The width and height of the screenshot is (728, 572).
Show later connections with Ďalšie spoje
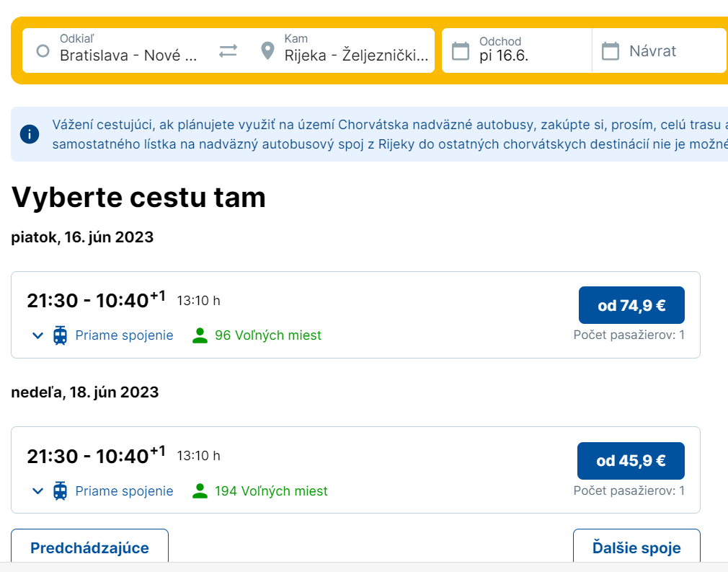click(636, 547)
